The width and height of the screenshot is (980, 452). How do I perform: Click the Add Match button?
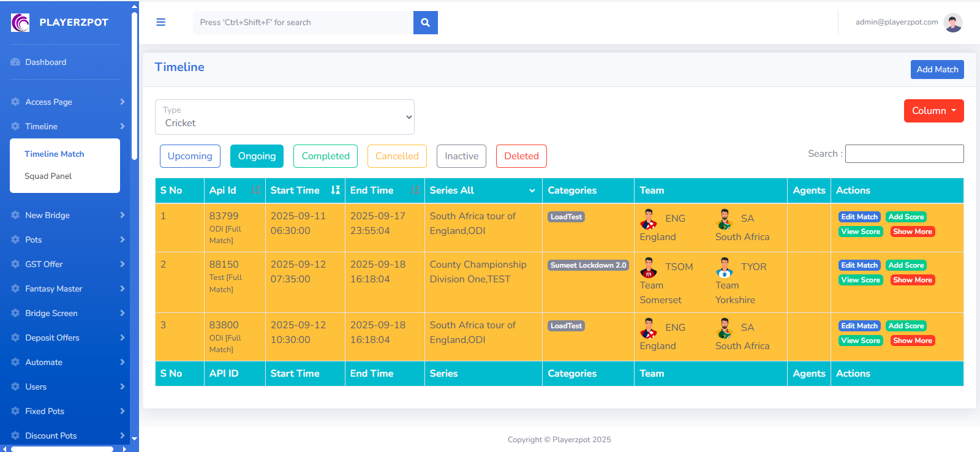[x=937, y=70]
